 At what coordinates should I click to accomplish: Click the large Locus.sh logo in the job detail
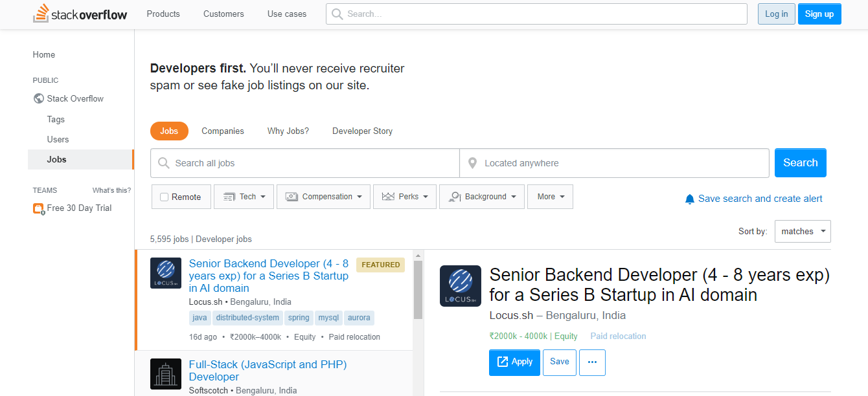point(461,286)
